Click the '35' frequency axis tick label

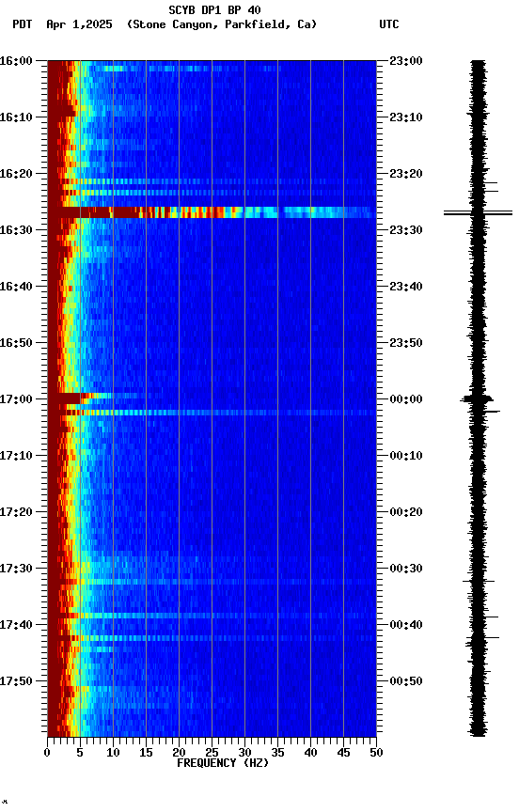point(277,753)
